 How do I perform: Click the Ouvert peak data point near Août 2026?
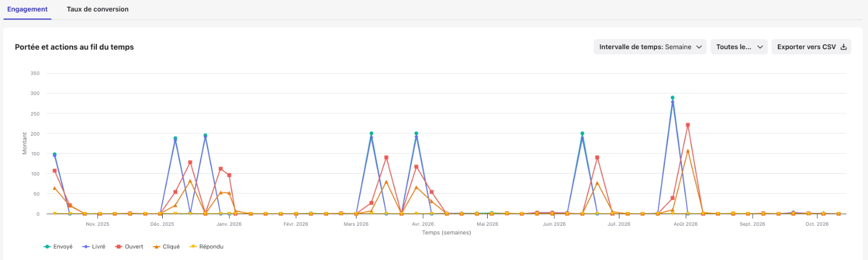688,125
